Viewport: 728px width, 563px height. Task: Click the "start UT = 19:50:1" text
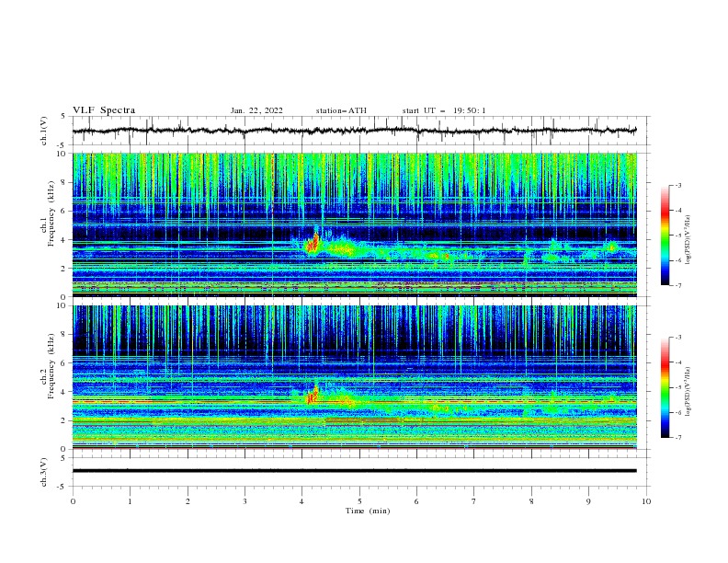pyautogui.click(x=444, y=110)
